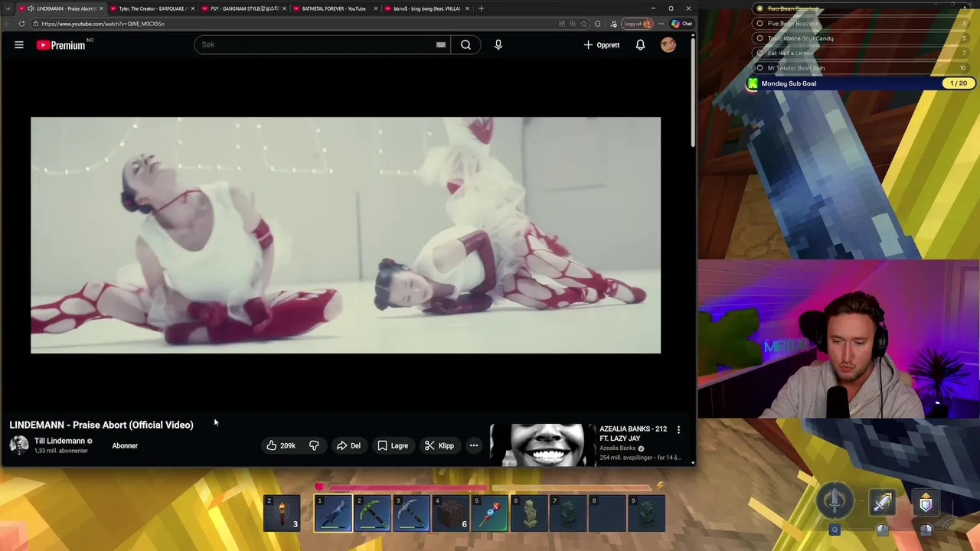
Task: Open the YouTube hamburger guide menu
Action: coord(19,45)
